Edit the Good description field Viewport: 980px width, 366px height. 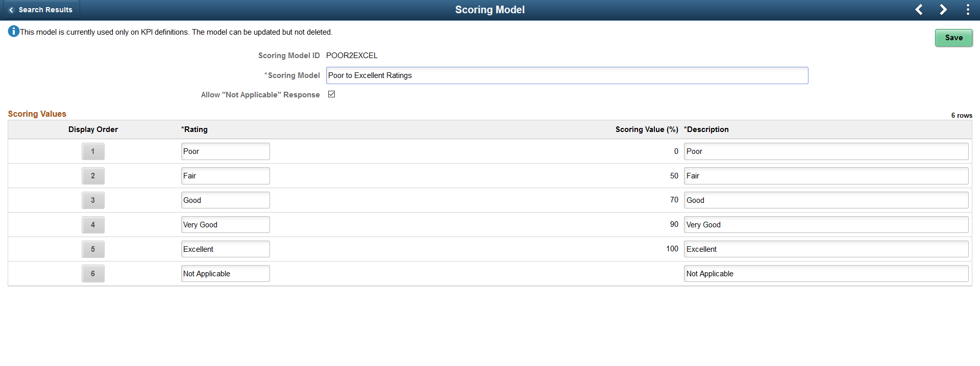coord(826,200)
